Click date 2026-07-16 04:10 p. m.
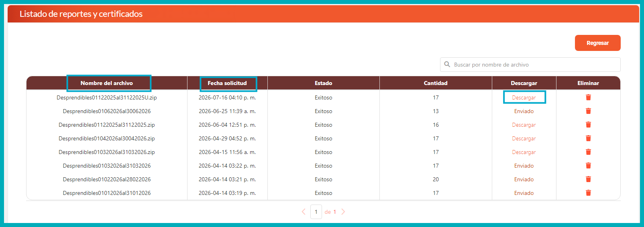644x227 pixels. (x=227, y=97)
